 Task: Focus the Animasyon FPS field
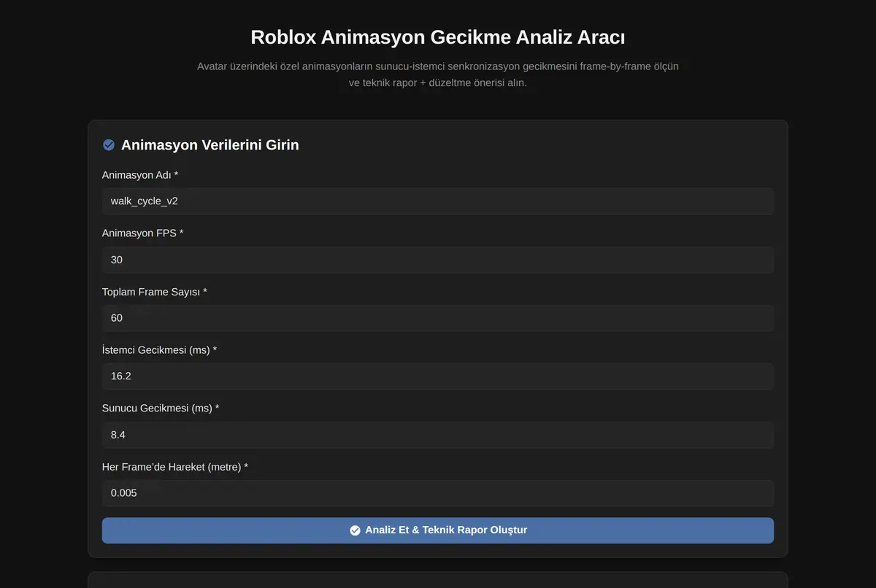pyautogui.click(x=438, y=260)
